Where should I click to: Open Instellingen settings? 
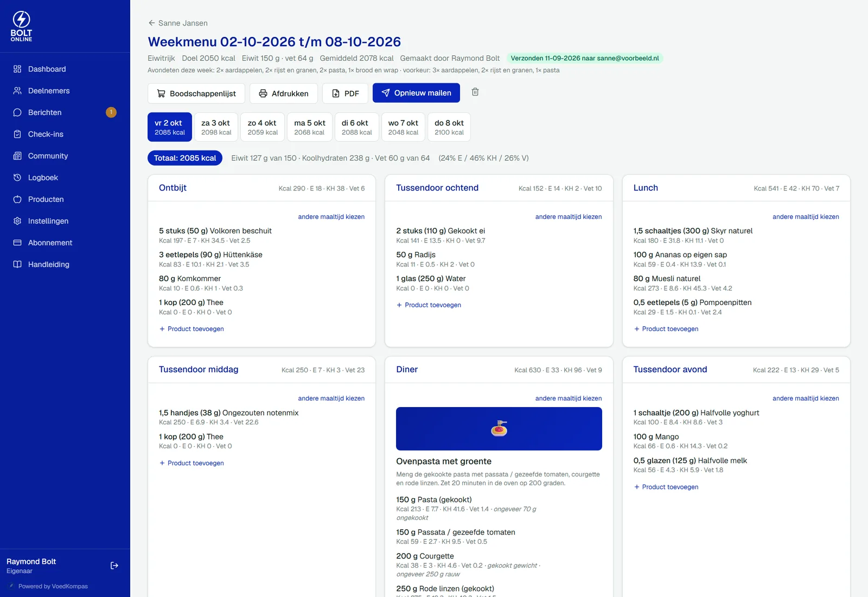click(65, 221)
